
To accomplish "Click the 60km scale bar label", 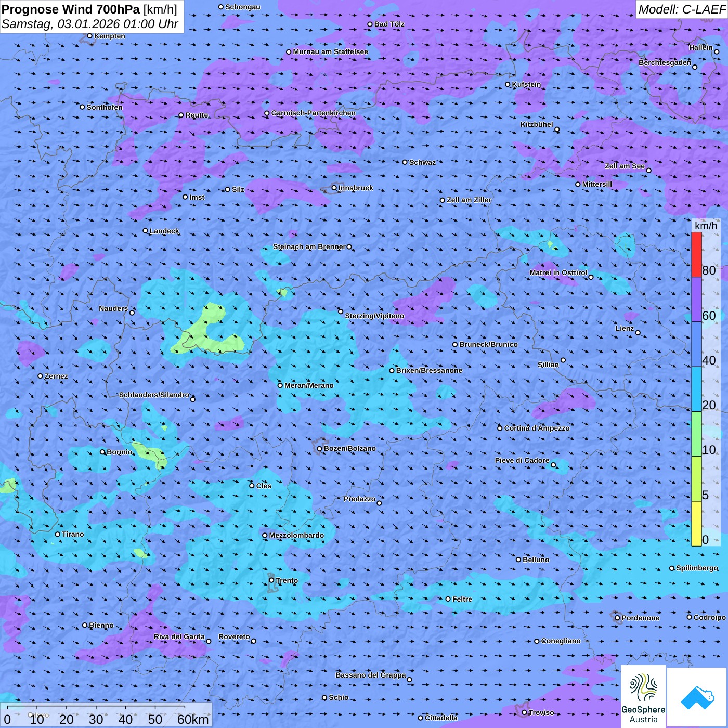I will point(193,719).
